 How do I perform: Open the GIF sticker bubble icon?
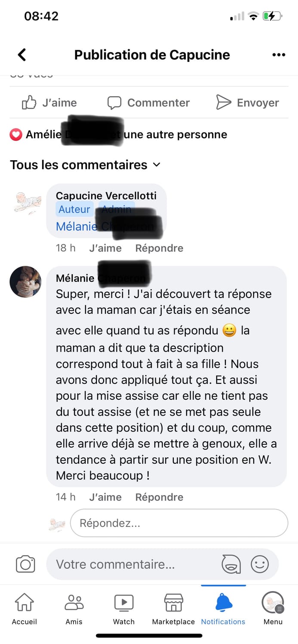point(231,564)
